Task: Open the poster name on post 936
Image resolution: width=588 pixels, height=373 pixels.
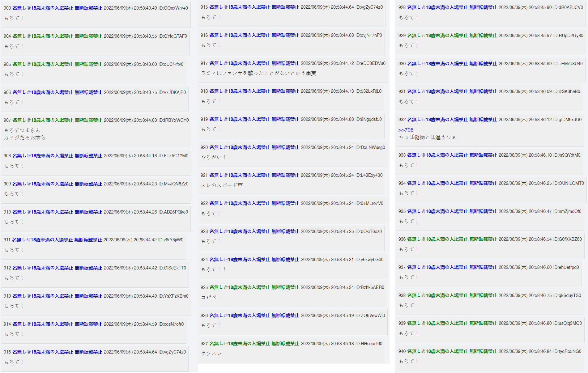Action: tap(452, 239)
